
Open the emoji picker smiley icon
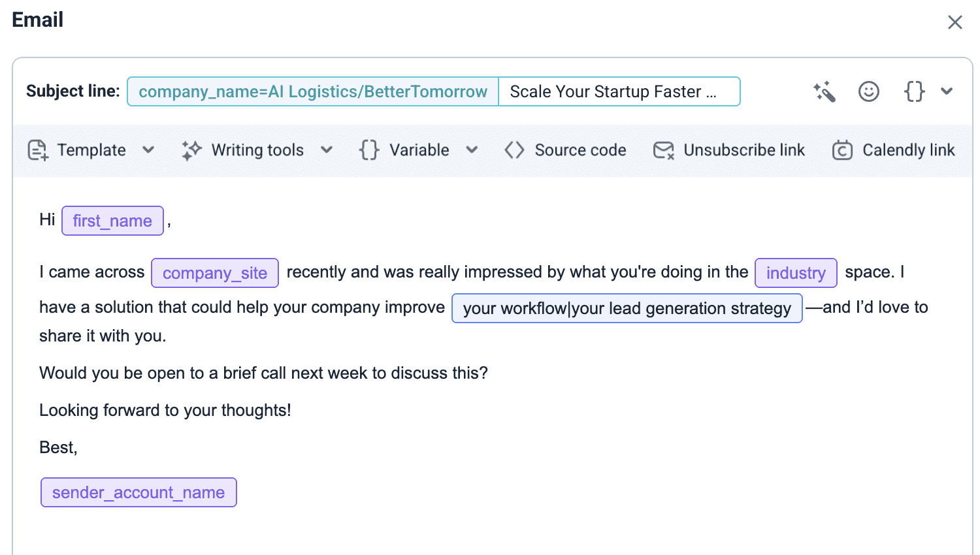point(868,91)
